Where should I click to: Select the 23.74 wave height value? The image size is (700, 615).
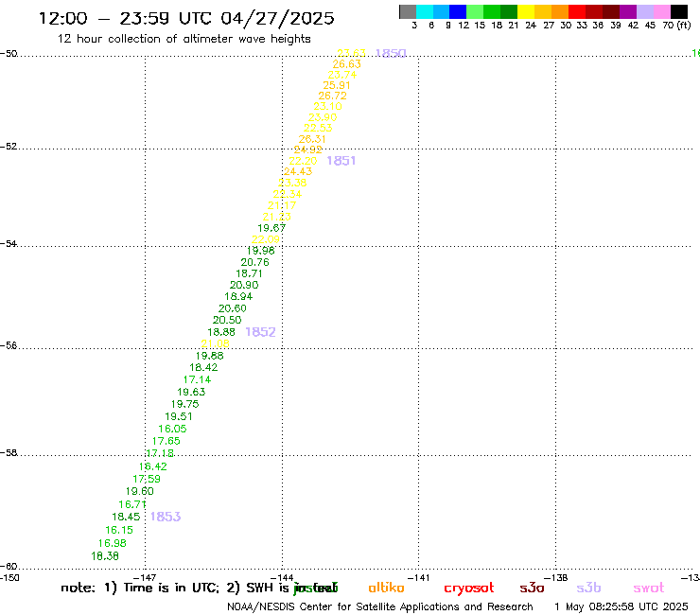[x=342, y=75]
